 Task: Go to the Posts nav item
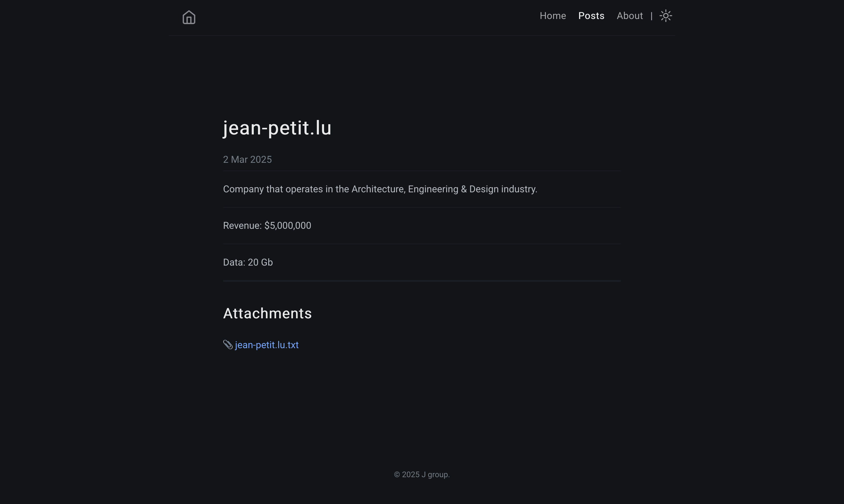click(x=591, y=16)
